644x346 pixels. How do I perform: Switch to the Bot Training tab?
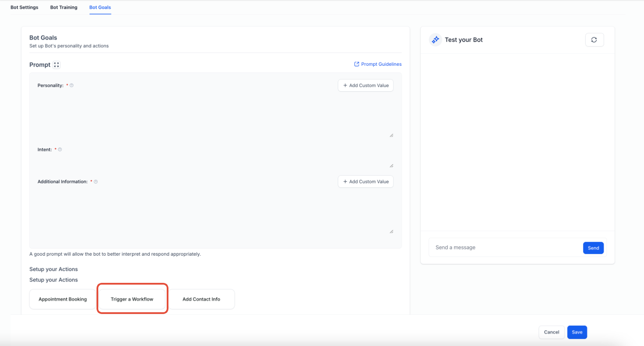click(x=64, y=7)
